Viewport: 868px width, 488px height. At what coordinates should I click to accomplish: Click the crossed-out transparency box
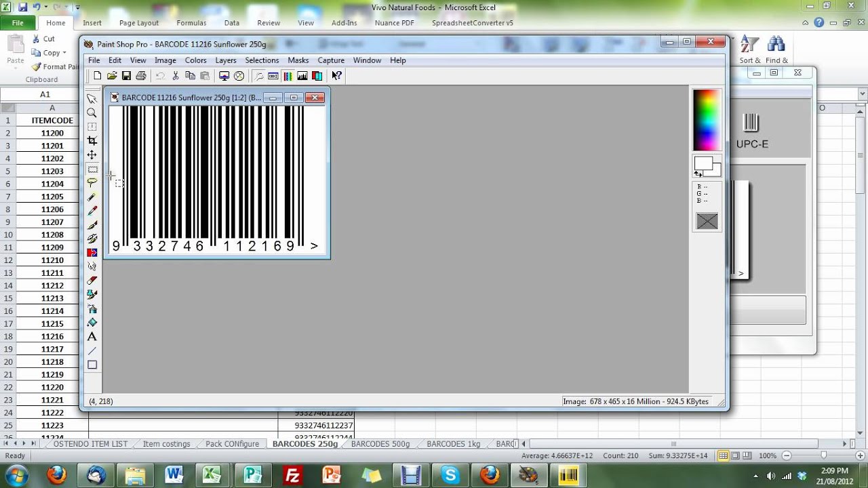pyautogui.click(x=707, y=221)
